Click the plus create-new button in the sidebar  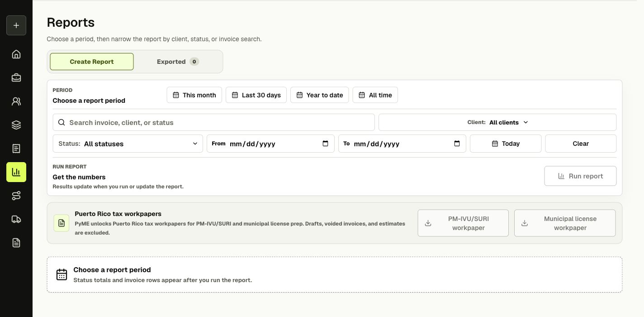pos(16,25)
